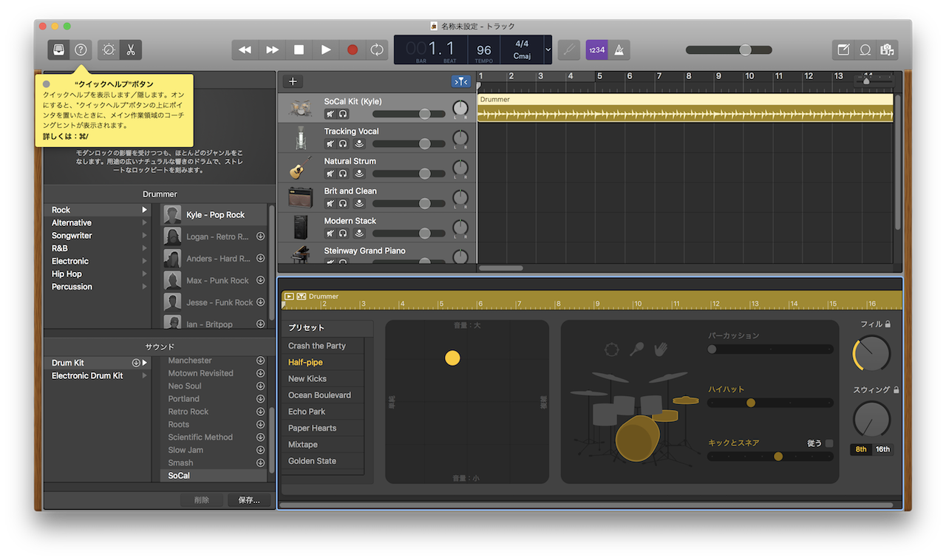Open the Apple Loops browser button
946x560 pixels.
click(865, 49)
